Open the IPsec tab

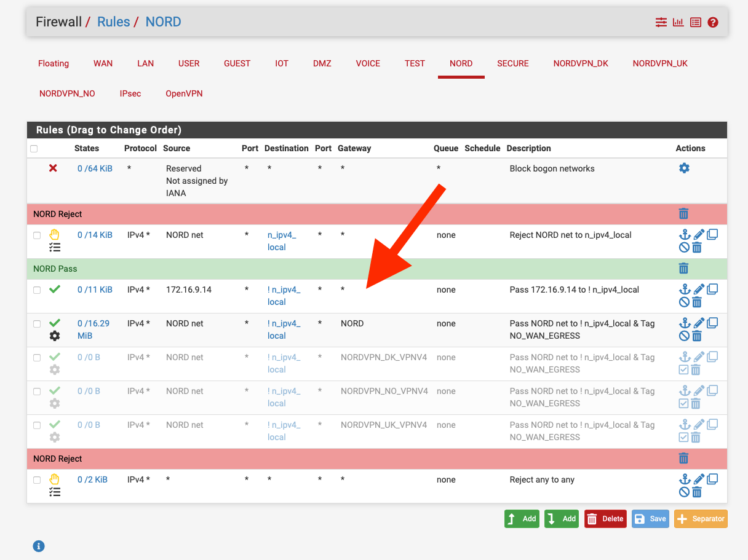(130, 93)
